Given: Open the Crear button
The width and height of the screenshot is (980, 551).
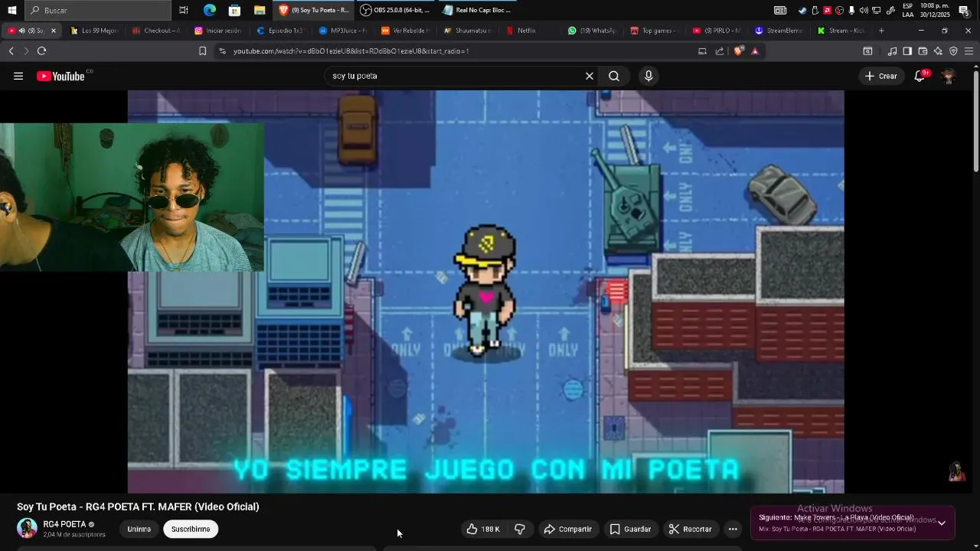Looking at the screenshot, I should (x=880, y=76).
